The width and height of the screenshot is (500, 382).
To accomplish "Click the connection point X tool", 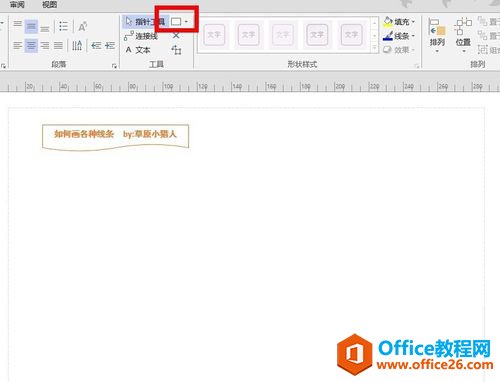I will point(176,35).
